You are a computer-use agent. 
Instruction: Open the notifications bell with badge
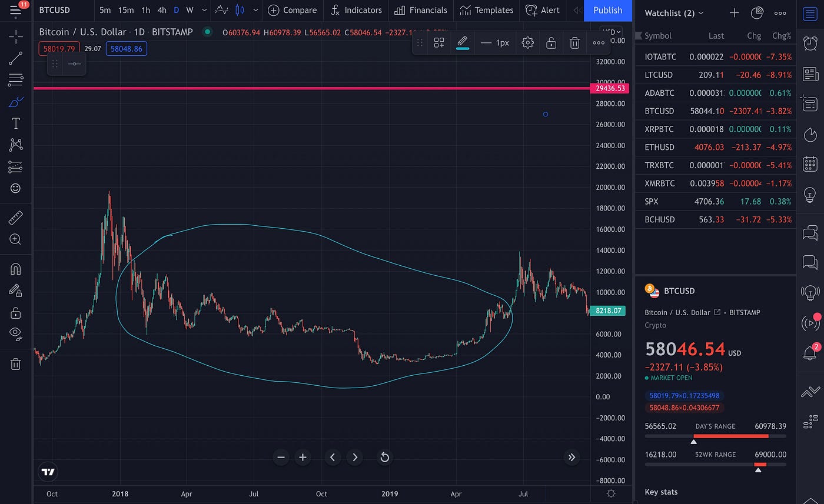810,353
